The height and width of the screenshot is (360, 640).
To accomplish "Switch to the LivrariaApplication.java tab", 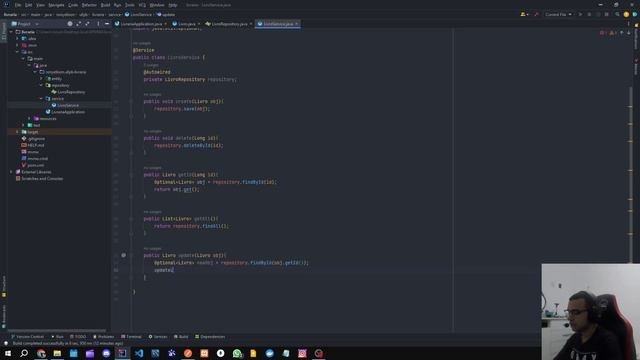I will point(141,24).
